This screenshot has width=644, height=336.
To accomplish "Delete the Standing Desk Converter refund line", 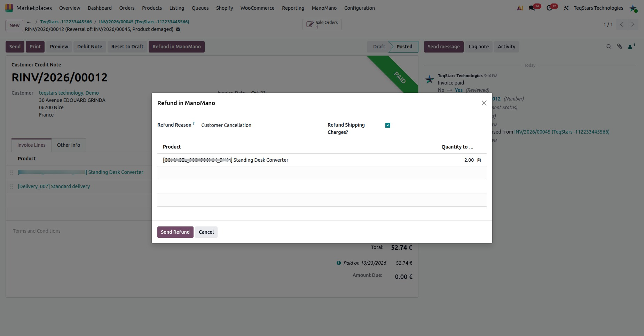I will coord(479,160).
